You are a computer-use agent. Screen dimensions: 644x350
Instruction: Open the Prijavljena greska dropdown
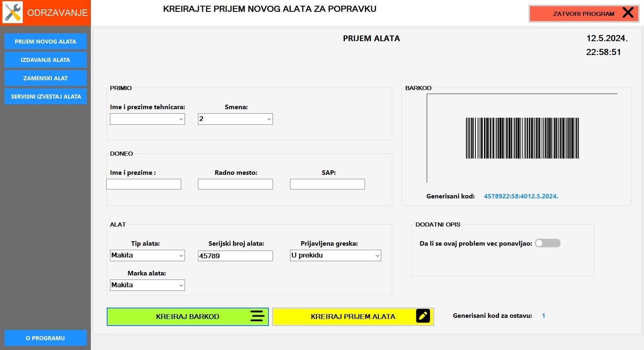click(335, 255)
